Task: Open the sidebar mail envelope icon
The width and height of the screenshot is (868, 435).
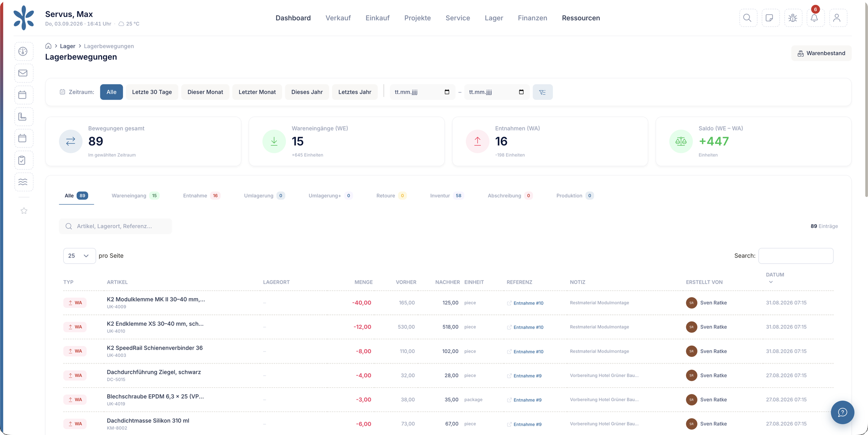Action: pos(23,73)
